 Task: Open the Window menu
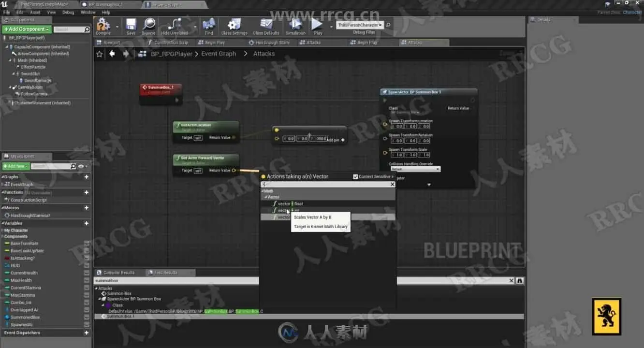[x=88, y=12]
